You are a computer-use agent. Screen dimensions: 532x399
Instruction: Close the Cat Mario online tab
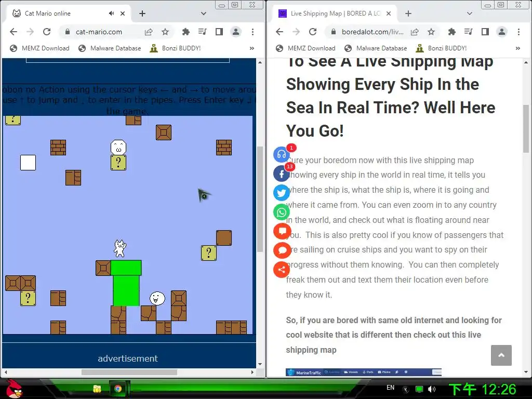123,14
